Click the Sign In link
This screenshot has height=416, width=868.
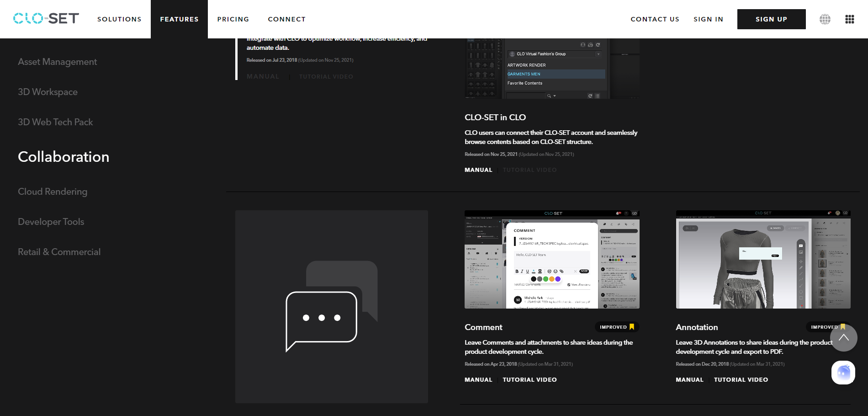[708, 19]
